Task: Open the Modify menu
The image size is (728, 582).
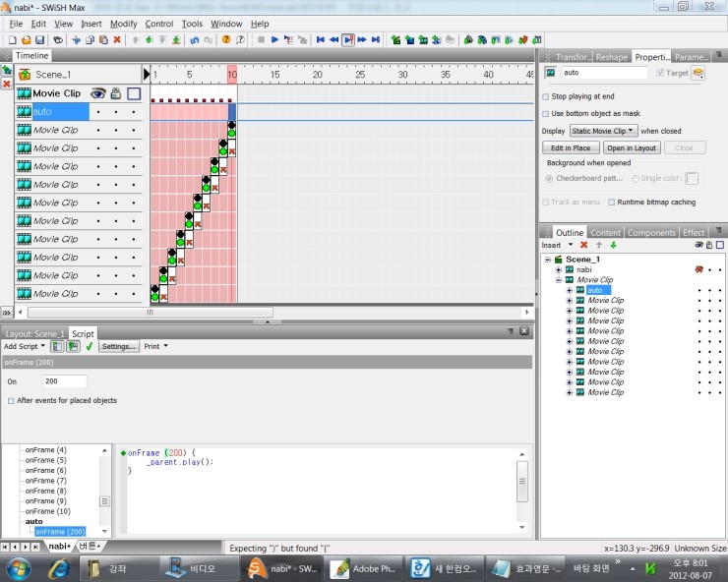Action: point(124,24)
